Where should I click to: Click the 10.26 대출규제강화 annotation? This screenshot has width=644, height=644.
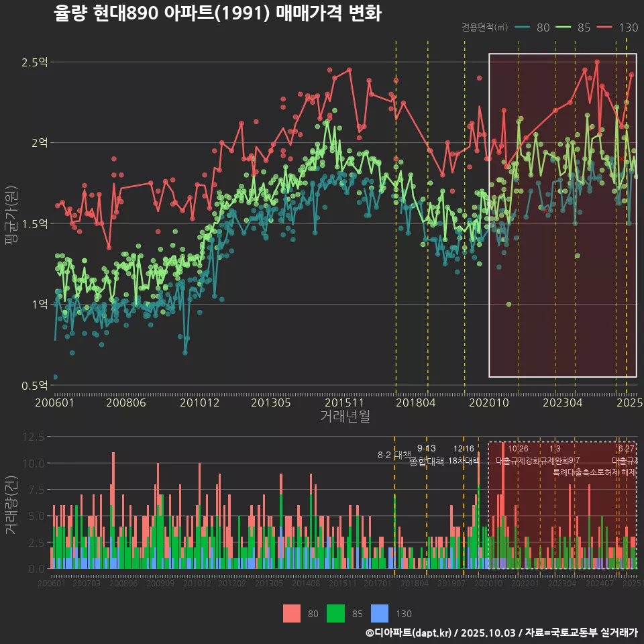pyautogui.click(x=517, y=454)
